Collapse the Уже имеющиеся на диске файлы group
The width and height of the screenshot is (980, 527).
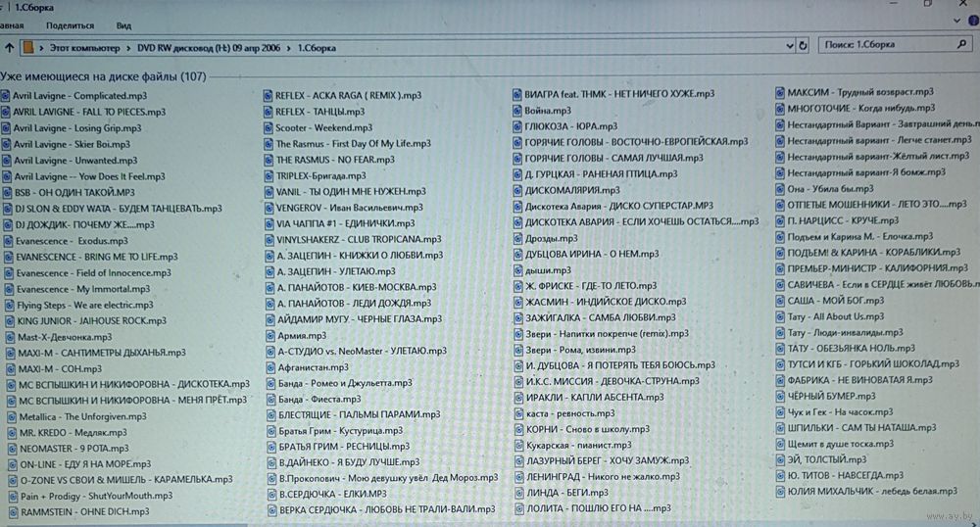pos(103,76)
